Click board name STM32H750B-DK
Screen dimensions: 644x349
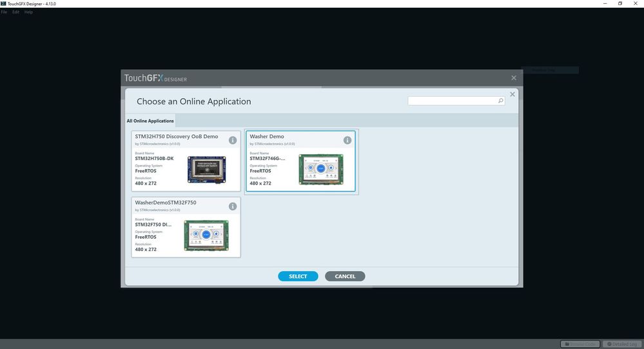(x=155, y=158)
